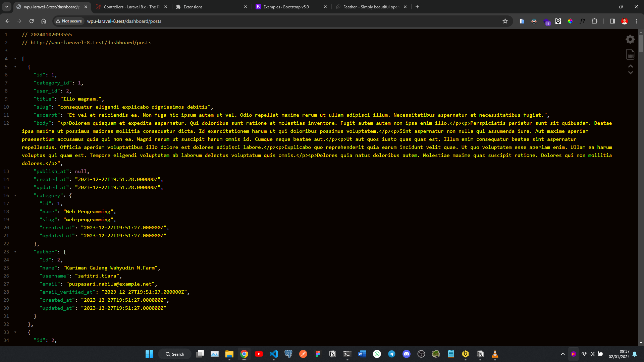The height and width of the screenshot is (362, 644).
Task: Collapse the "category" object at line 16
Action: (x=15, y=195)
